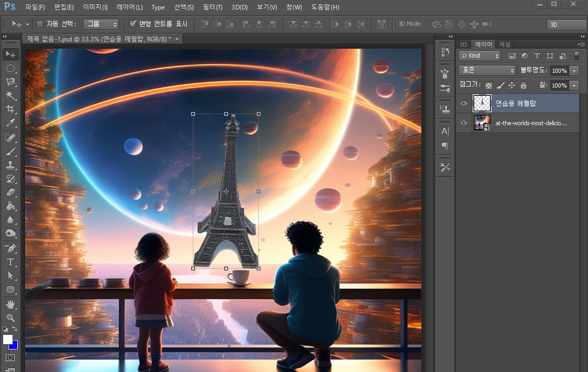Uncheck 변형 컨트롤 표시 checkbox
Image resolution: width=588 pixels, height=372 pixels.
[133, 24]
